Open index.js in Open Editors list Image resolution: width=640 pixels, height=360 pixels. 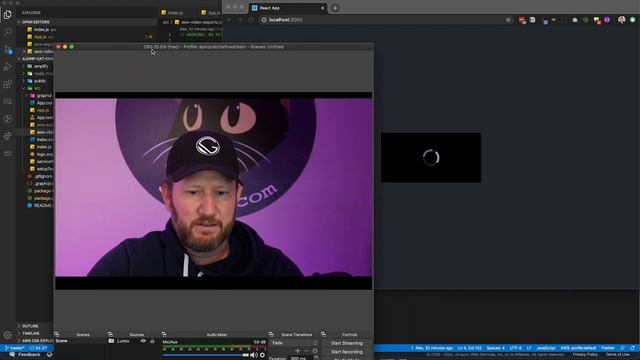tap(41, 29)
